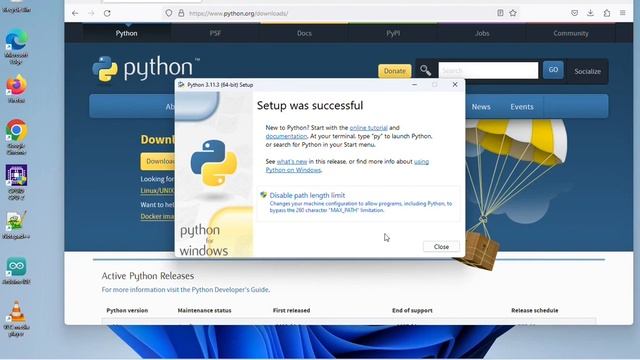Open the Python Developer's Guide link
The width and height of the screenshot is (640, 360).
pyautogui.click(x=230, y=289)
